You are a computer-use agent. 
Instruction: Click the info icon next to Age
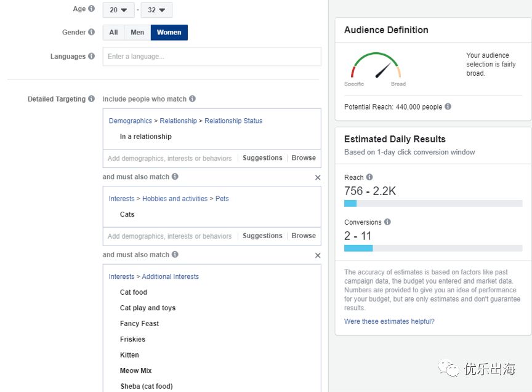point(92,9)
